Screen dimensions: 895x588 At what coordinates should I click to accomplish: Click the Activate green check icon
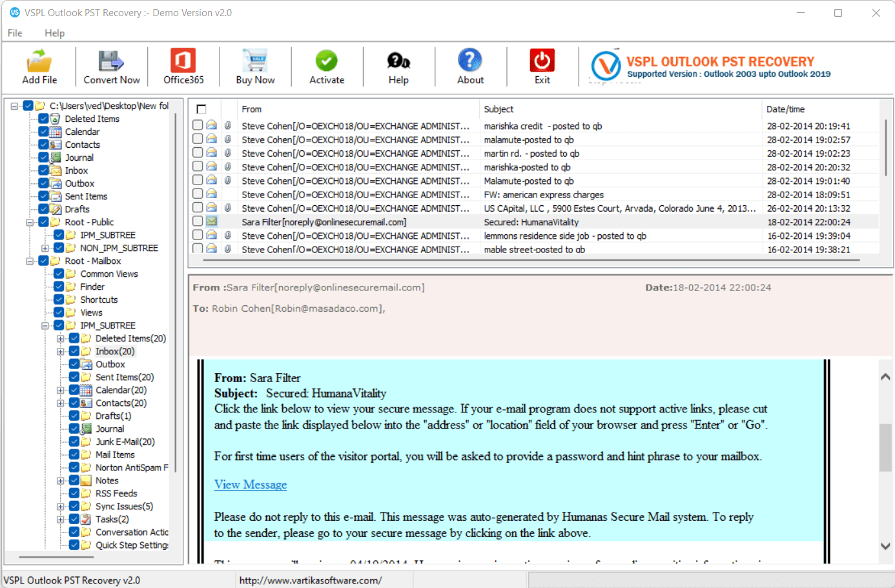(327, 61)
